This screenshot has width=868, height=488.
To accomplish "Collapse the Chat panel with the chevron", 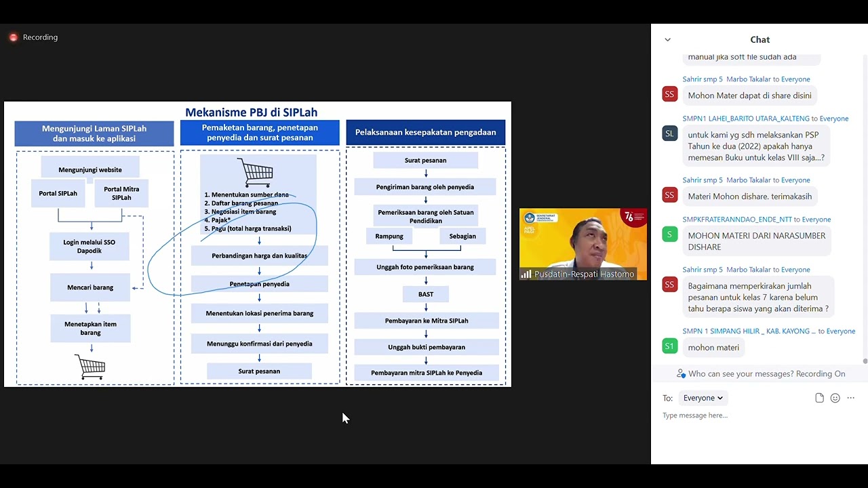I will pyautogui.click(x=667, y=40).
